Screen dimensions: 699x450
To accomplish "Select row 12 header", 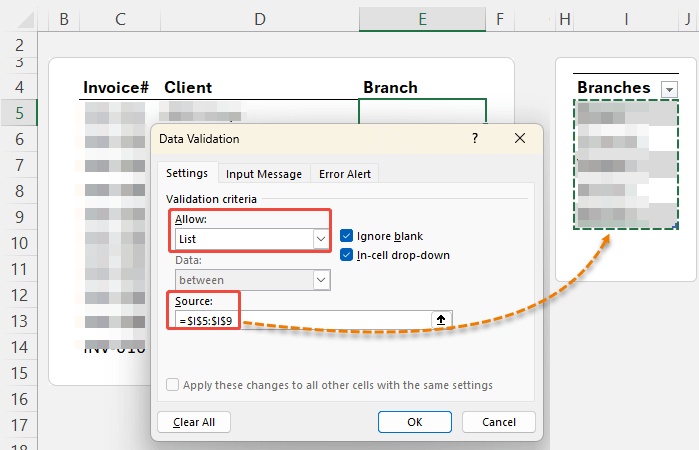I will click(x=19, y=295).
